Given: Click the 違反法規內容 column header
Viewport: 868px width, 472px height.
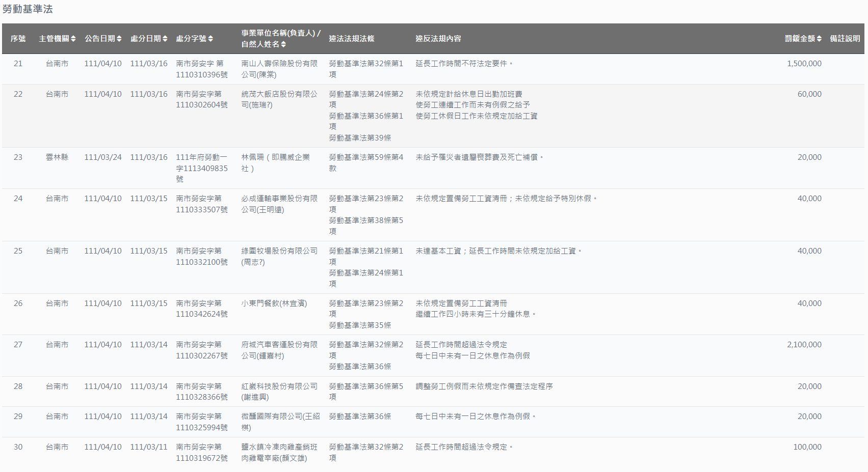Looking at the screenshot, I should tap(438, 39).
